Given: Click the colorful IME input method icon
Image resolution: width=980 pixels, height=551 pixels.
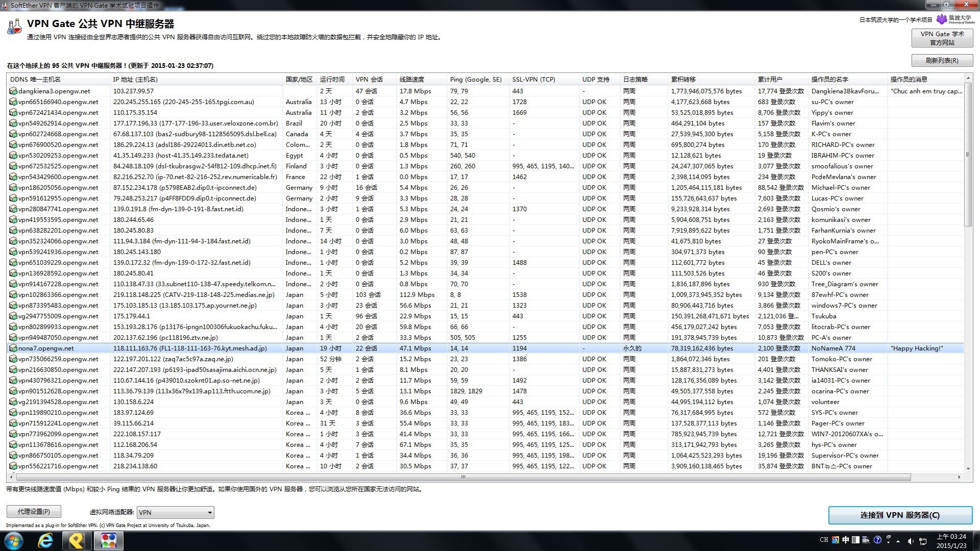Looking at the screenshot, I should point(835,540).
